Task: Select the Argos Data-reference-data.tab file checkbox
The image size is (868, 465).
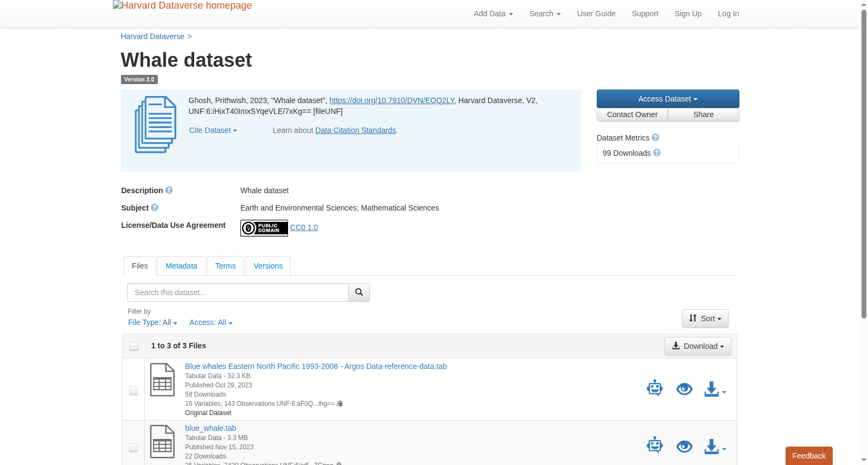Action: (x=133, y=391)
